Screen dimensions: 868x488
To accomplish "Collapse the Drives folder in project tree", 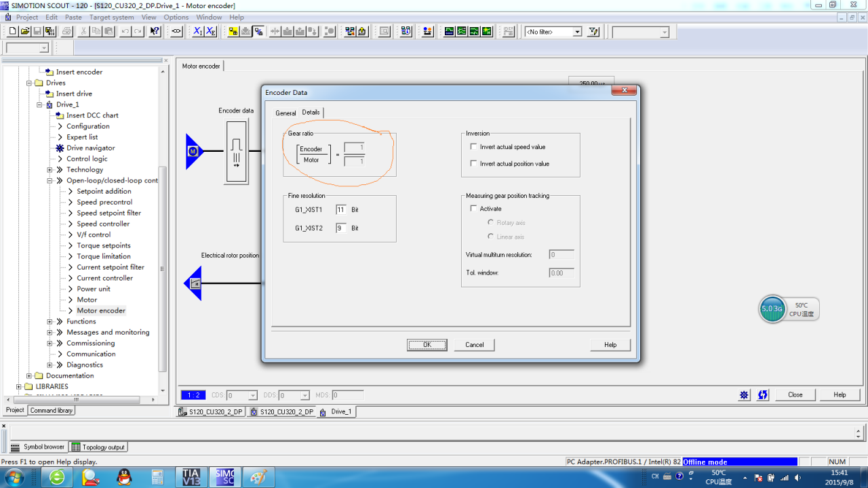I will point(29,83).
